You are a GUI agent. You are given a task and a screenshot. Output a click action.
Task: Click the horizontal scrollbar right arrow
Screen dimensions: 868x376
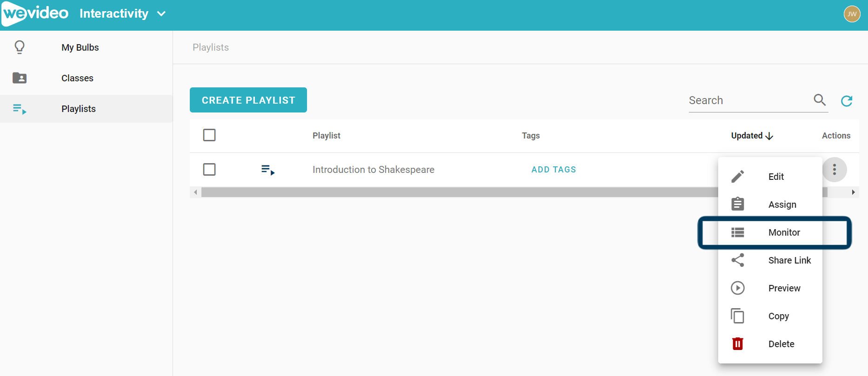(853, 192)
